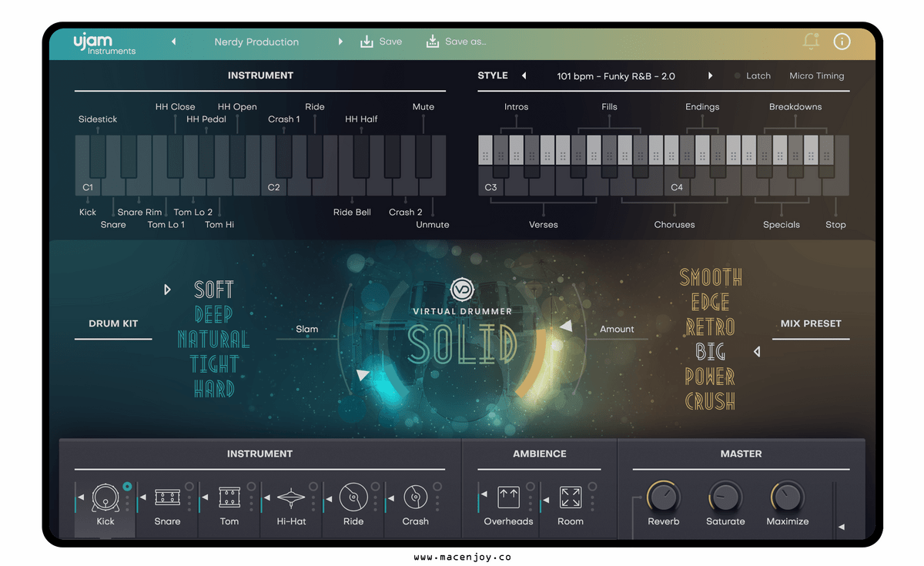The height and width of the screenshot is (566, 924).
Task: Toggle the Snare channel circle button
Action: 189,487
